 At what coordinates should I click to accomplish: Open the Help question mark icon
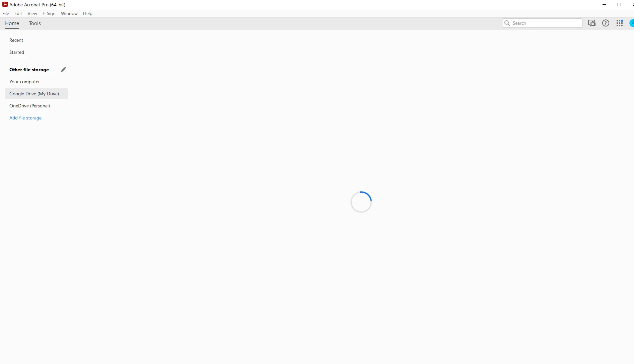point(606,23)
